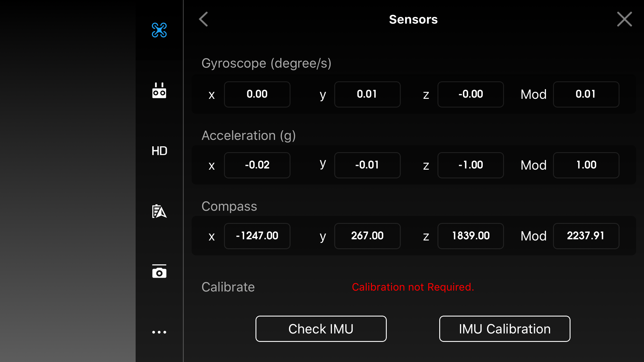The height and width of the screenshot is (362, 644).
Task: Click the red Calibration not Required text
Action: coord(413,287)
